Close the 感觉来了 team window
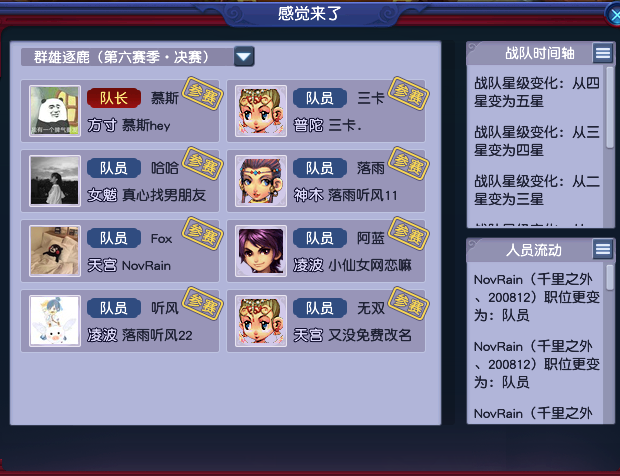620x476 pixels. coord(614,15)
